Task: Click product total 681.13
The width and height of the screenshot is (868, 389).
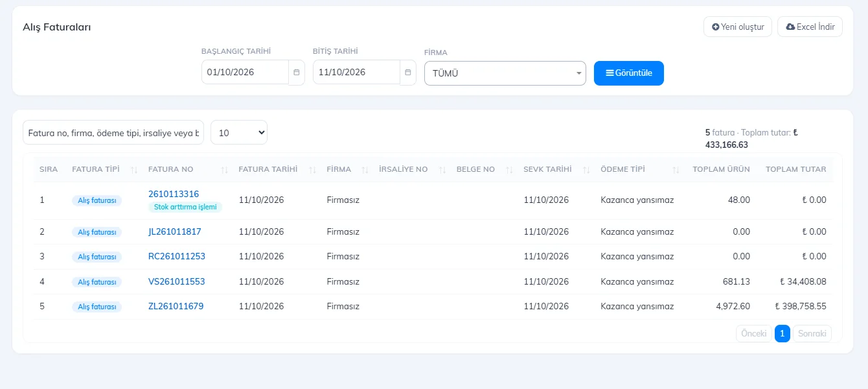Action: click(x=737, y=281)
